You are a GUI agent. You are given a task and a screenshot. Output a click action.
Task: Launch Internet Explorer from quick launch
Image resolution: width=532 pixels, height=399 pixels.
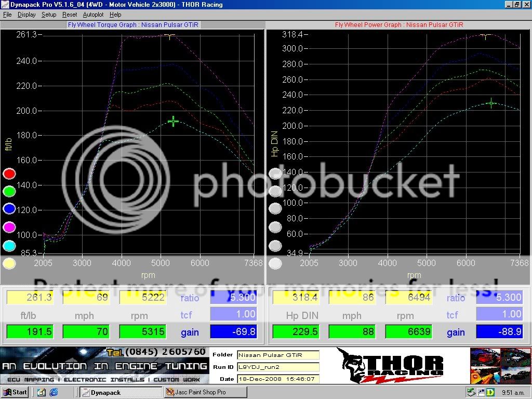54,392
